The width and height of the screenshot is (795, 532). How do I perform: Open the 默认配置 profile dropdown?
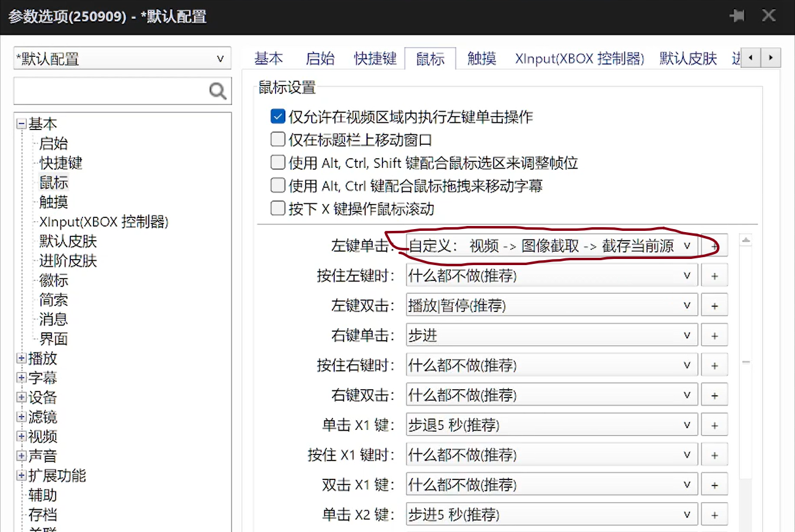coord(122,59)
